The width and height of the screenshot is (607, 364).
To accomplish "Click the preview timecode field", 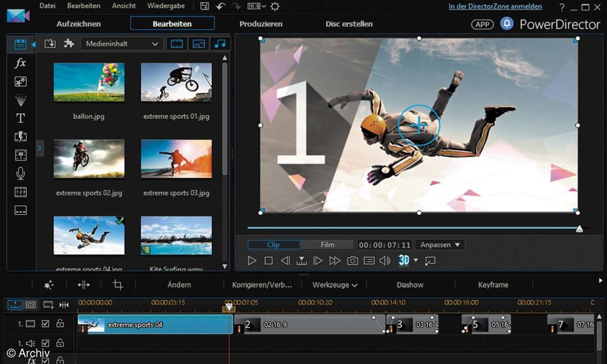I will click(x=385, y=245).
